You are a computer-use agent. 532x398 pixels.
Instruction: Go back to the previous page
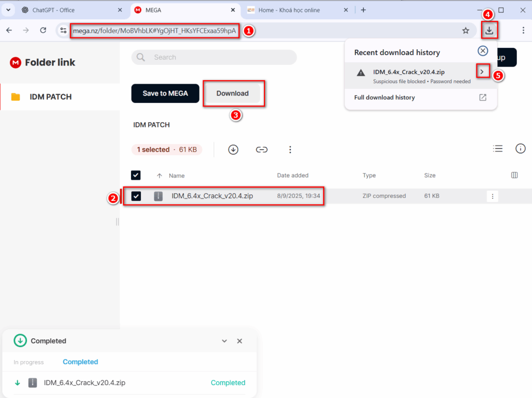[x=9, y=30]
